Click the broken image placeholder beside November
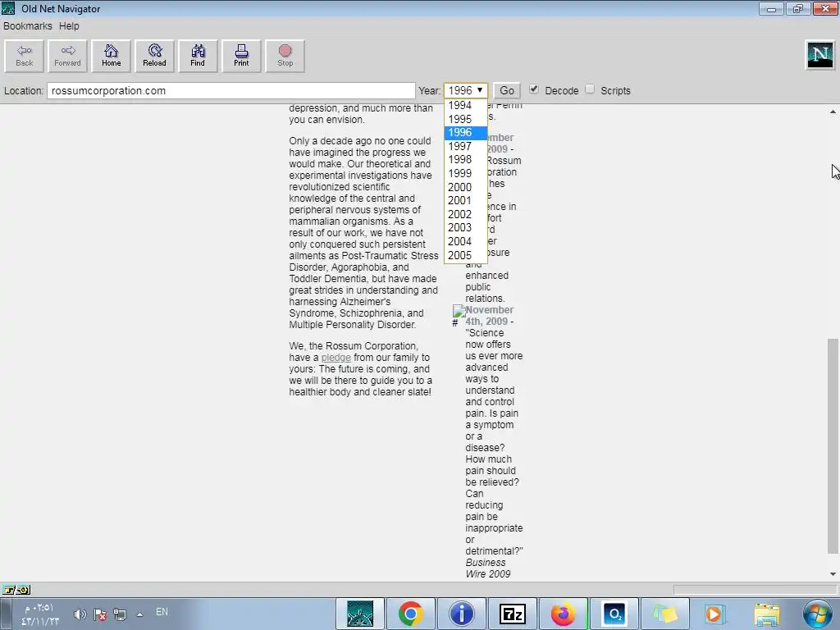This screenshot has width=840, height=630. click(x=458, y=311)
